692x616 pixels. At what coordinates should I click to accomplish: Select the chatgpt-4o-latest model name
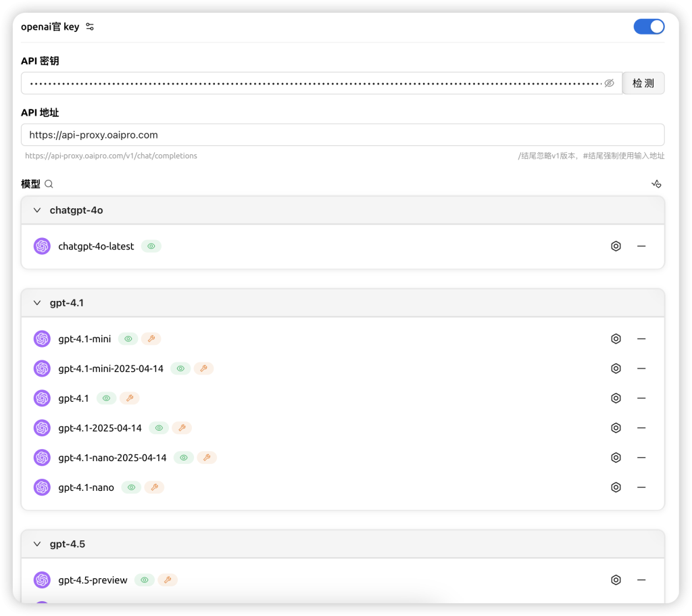coord(96,246)
